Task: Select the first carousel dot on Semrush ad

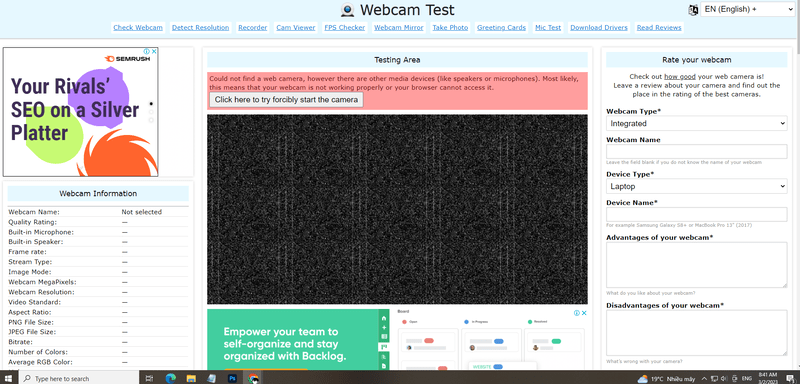Action: [151, 104]
